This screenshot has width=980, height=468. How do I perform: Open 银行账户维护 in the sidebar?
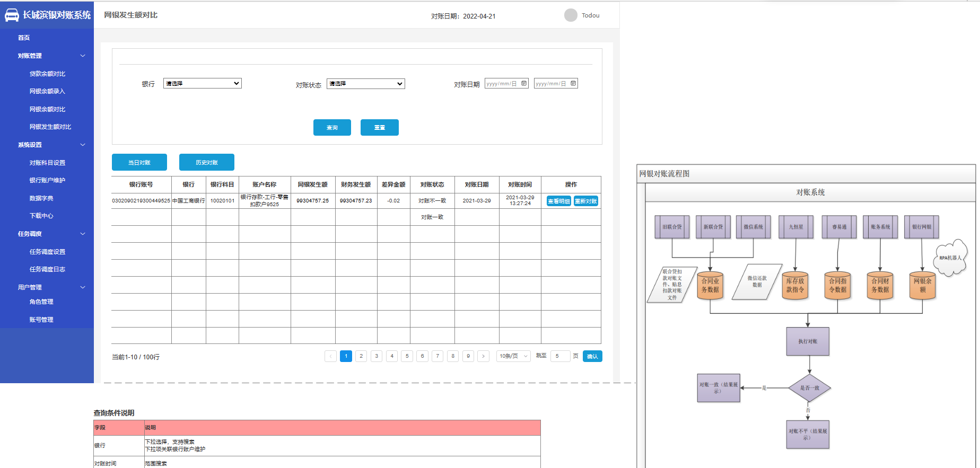coord(47,180)
